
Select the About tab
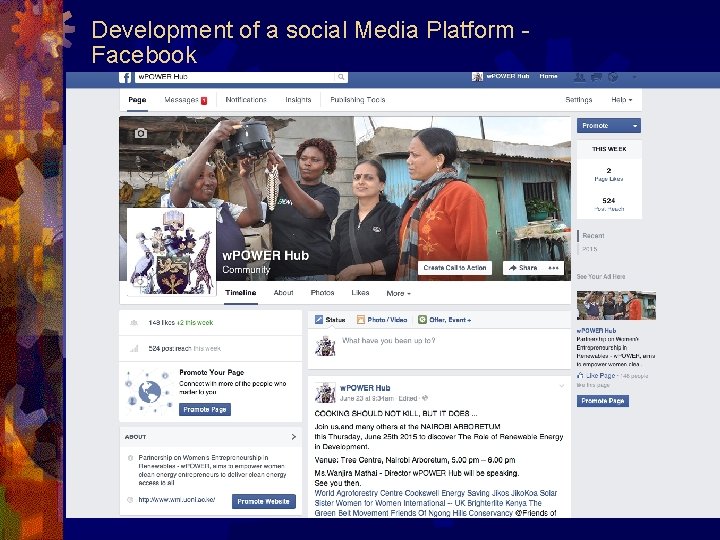[283, 293]
